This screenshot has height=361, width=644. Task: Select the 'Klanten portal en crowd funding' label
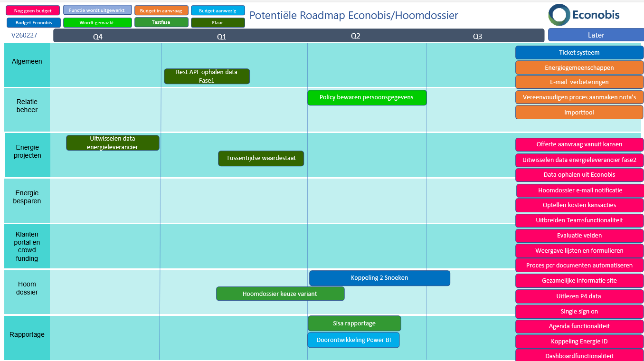tap(27, 246)
